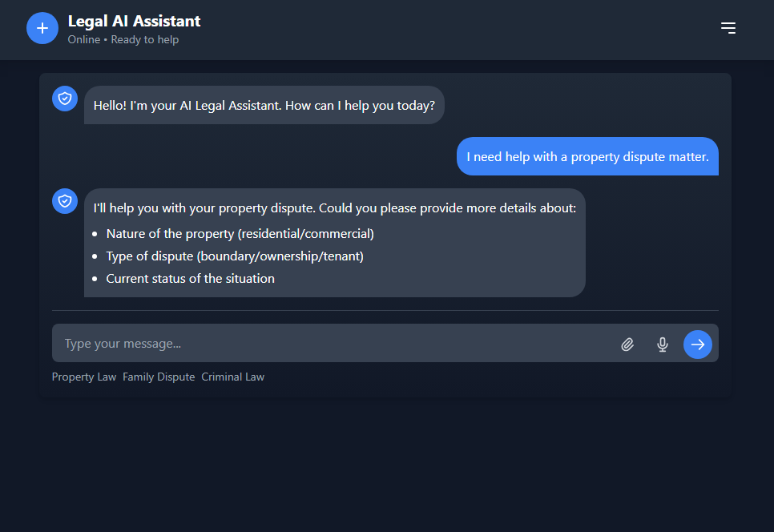Select the user message about property dispute
Viewport: 774px width, 532px height.
coord(587,156)
